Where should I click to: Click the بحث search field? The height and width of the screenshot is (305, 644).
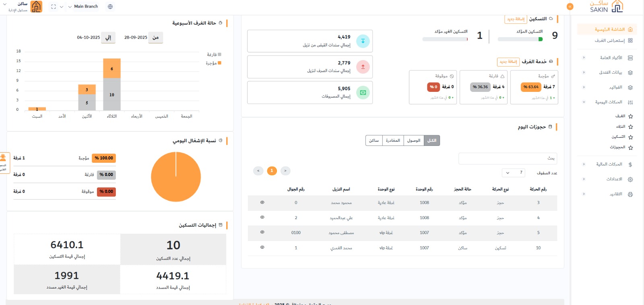(x=508, y=158)
